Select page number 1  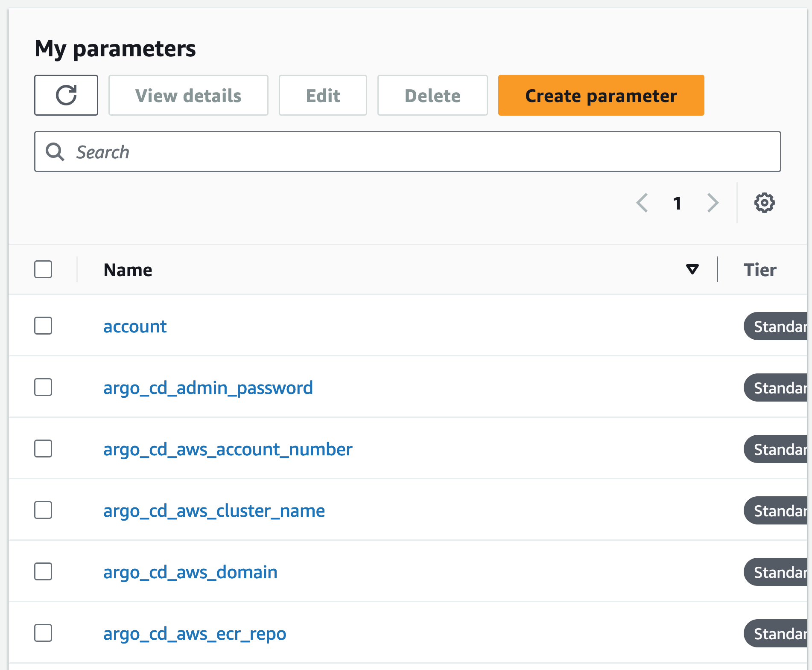point(677,203)
